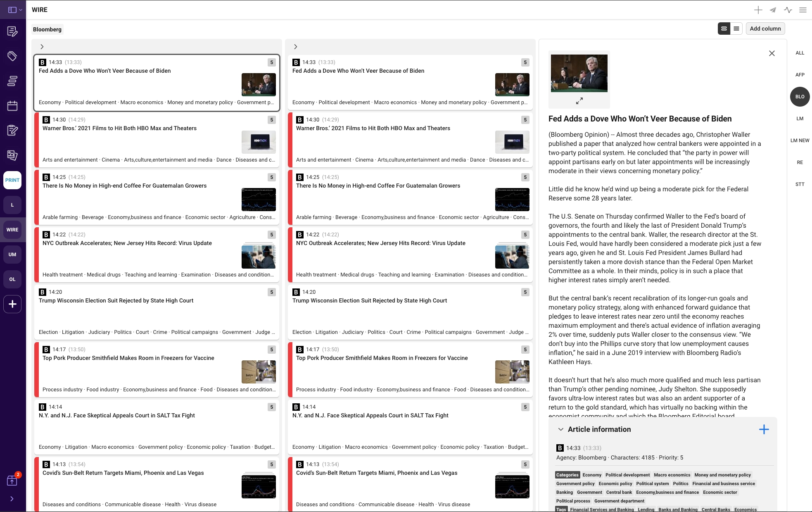Toggle the sidebar layout button

tap(12, 10)
